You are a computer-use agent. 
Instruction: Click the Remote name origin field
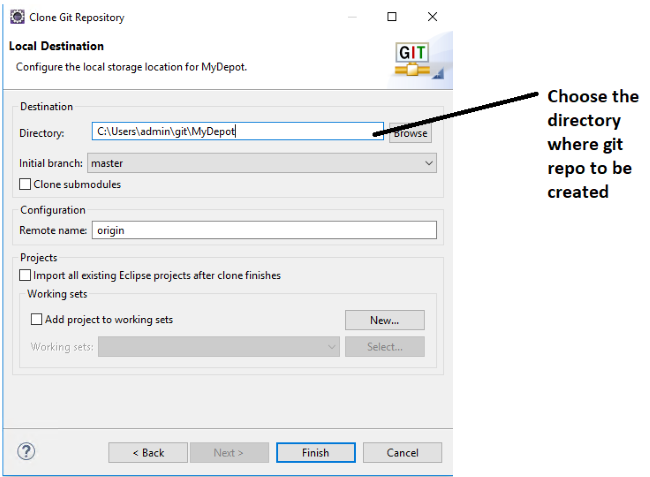264,230
